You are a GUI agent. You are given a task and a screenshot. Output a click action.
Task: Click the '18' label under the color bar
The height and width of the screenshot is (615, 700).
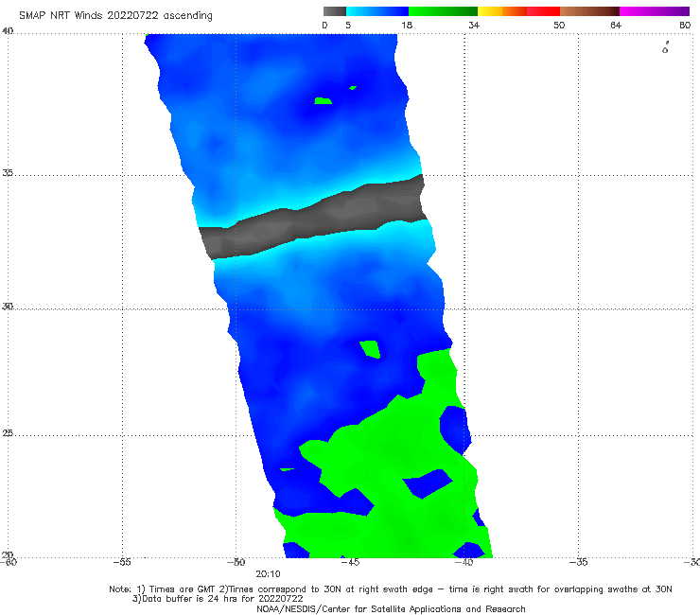coord(407,25)
